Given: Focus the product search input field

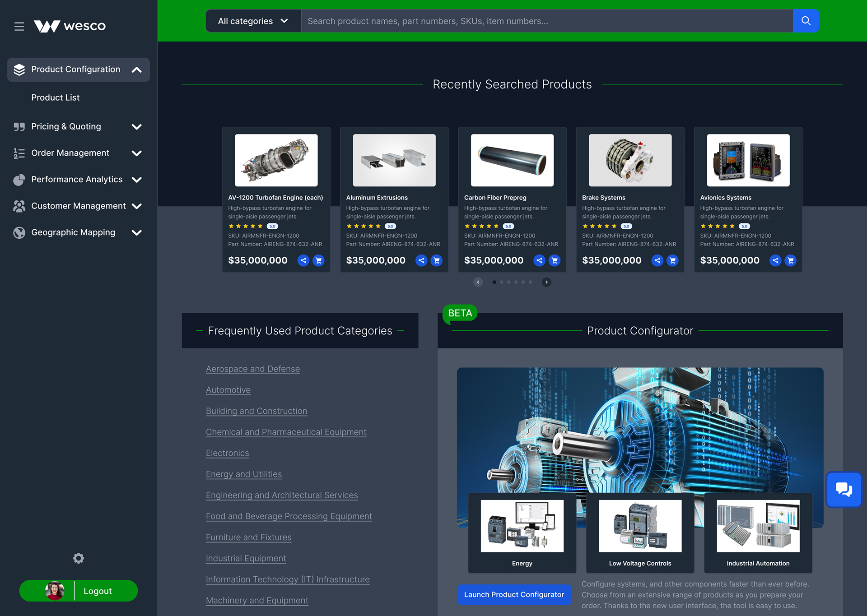Looking at the screenshot, I should coord(547,21).
